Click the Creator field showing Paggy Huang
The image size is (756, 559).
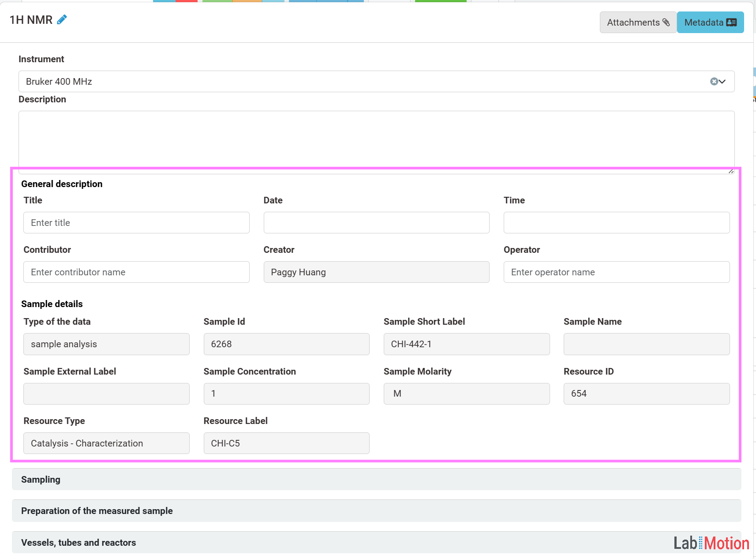(376, 272)
